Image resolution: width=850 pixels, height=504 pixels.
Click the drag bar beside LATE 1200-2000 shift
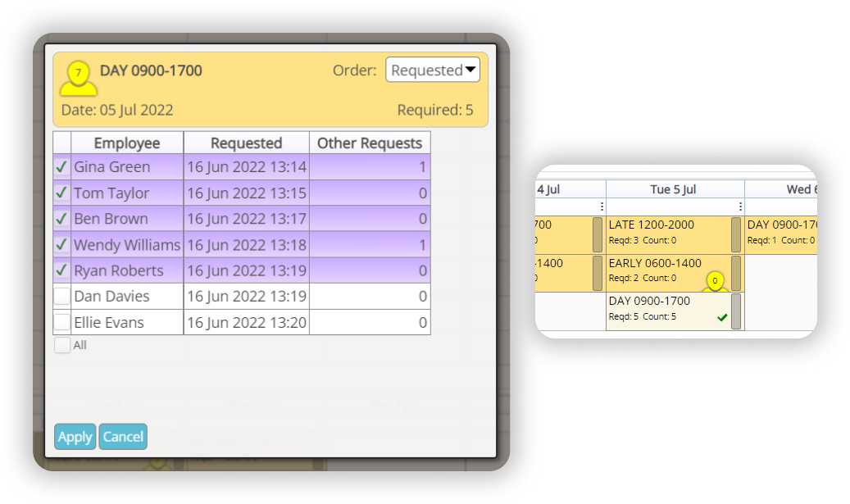(x=736, y=234)
